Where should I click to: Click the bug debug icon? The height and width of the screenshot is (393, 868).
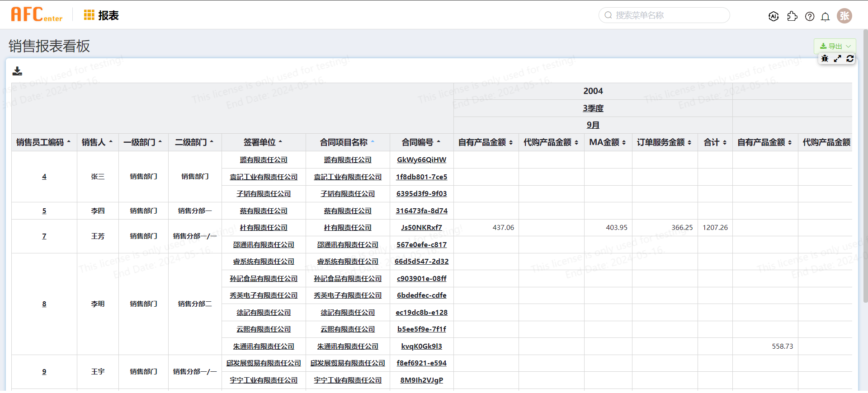coord(825,59)
